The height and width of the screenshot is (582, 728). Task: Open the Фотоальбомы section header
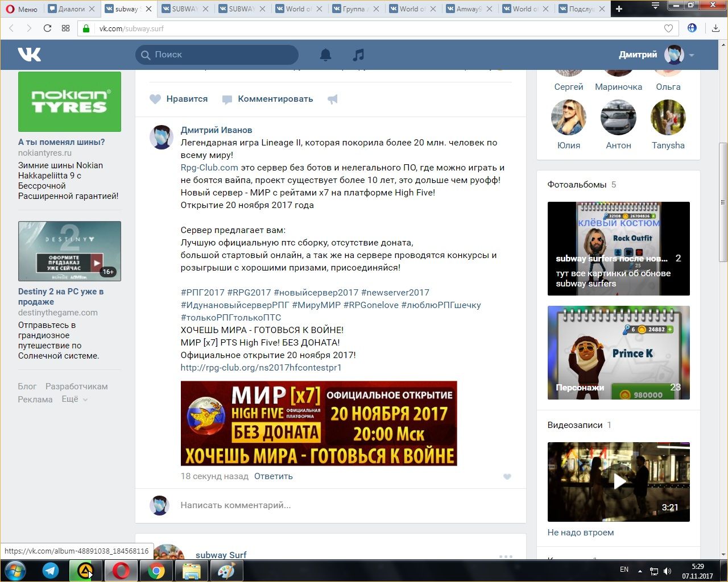[577, 185]
